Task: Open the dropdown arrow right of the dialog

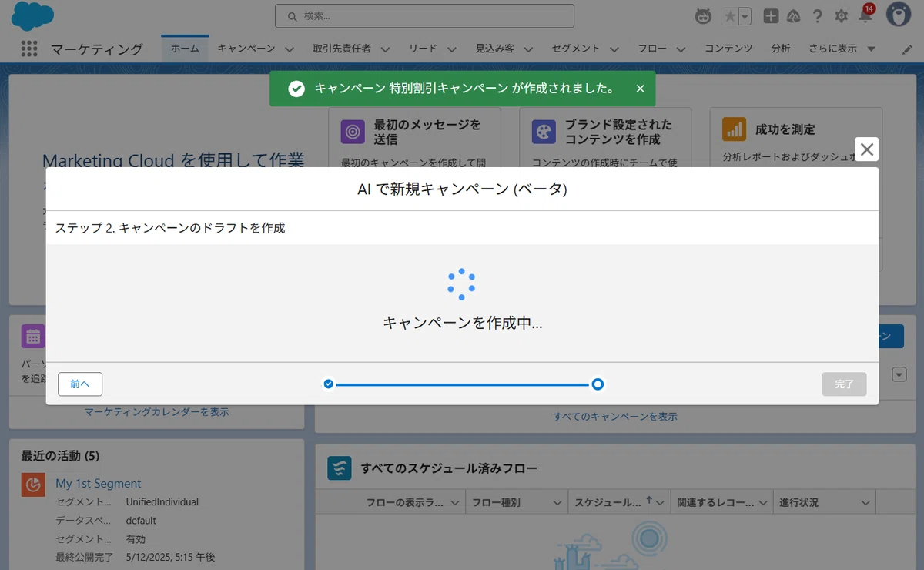Action: (x=899, y=374)
